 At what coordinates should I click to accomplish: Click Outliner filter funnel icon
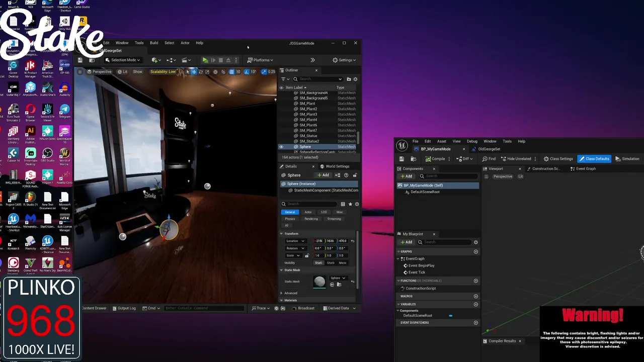point(284,79)
